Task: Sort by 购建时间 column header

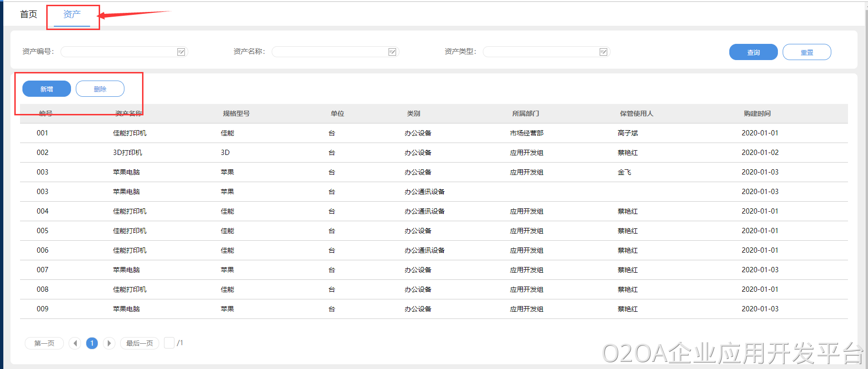Action: (x=757, y=113)
